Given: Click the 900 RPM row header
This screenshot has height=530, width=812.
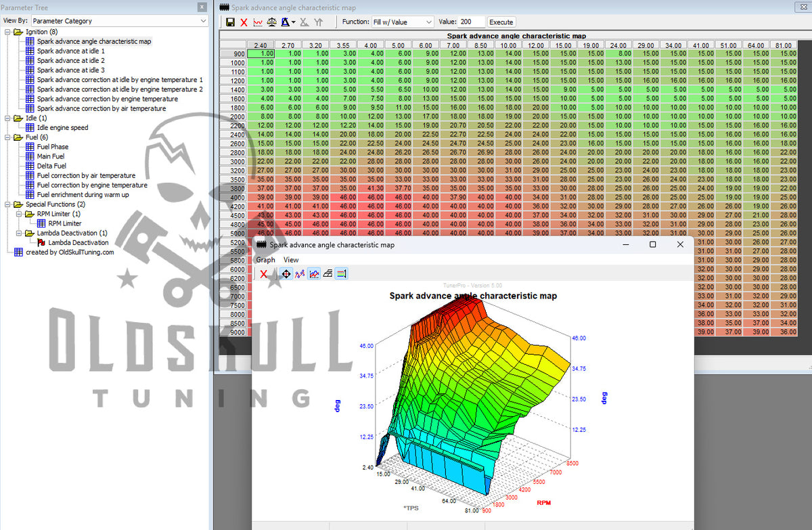Looking at the screenshot, I should [233, 53].
